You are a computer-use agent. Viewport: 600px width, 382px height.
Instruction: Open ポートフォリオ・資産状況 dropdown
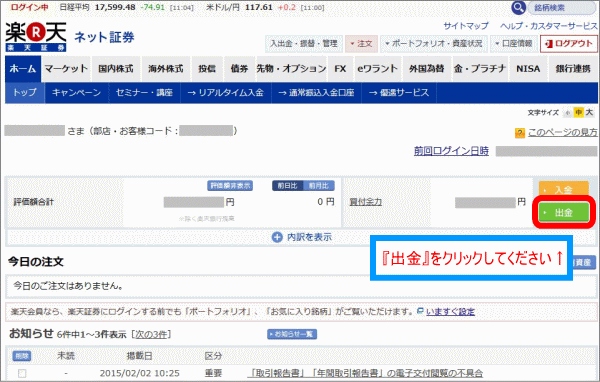point(434,44)
